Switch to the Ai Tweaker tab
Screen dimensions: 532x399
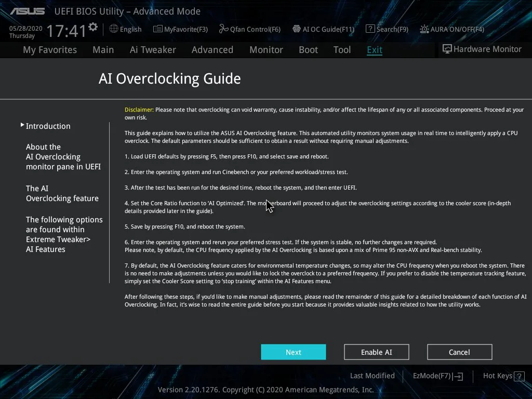[153, 50]
